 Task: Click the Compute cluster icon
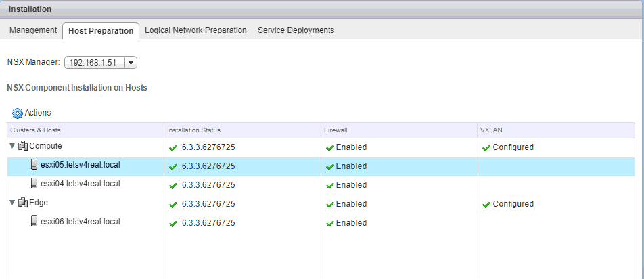23,147
